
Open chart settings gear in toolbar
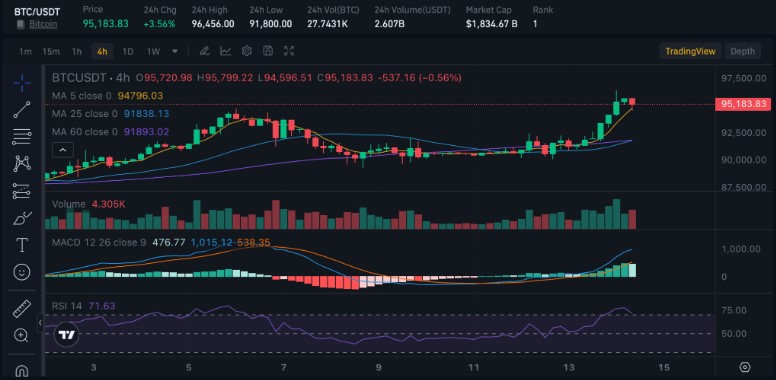click(247, 51)
